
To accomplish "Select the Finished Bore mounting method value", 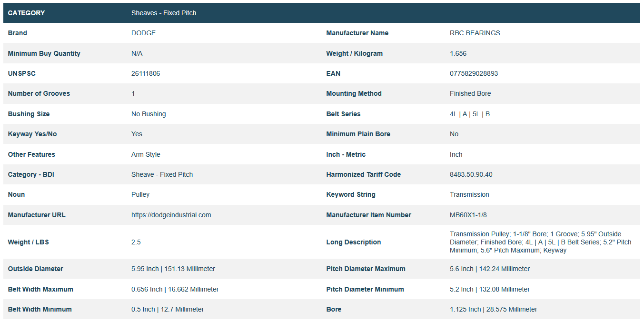I will pyautogui.click(x=470, y=93).
